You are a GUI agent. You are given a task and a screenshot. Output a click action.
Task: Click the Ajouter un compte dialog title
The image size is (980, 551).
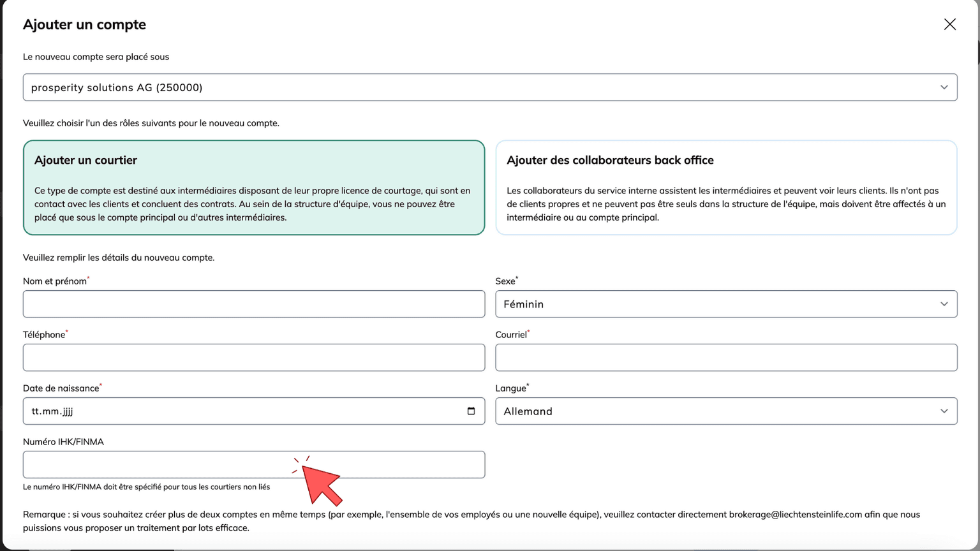(84, 24)
